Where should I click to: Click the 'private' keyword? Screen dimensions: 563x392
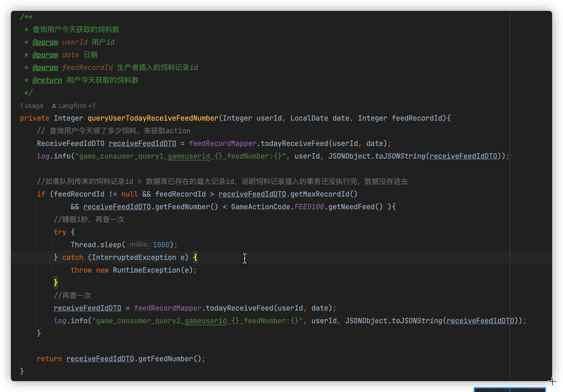point(35,118)
